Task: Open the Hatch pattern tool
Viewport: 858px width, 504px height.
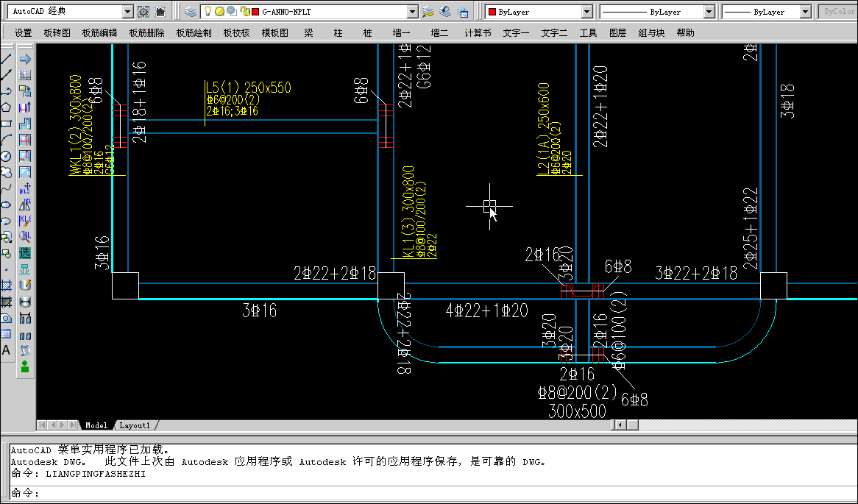Action: [x=6, y=285]
